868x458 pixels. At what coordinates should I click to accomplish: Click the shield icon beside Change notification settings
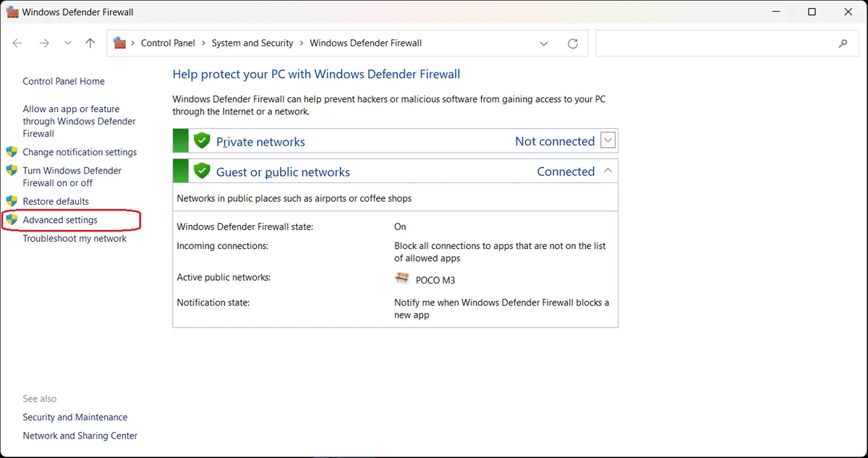click(x=12, y=152)
